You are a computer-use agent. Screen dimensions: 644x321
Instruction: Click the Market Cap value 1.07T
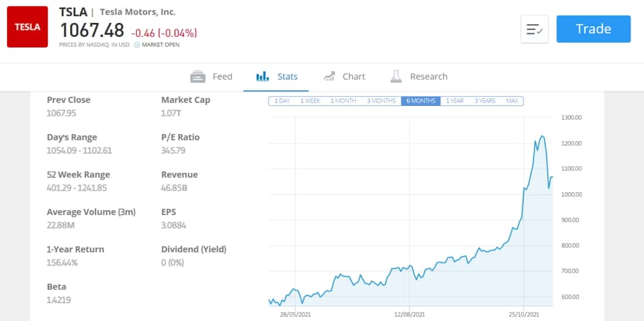click(x=171, y=113)
